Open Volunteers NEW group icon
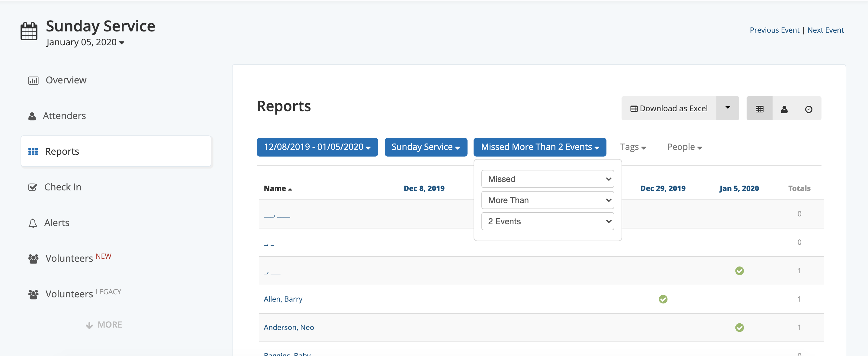868x356 pixels. pyautogui.click(x=33, y=259)
